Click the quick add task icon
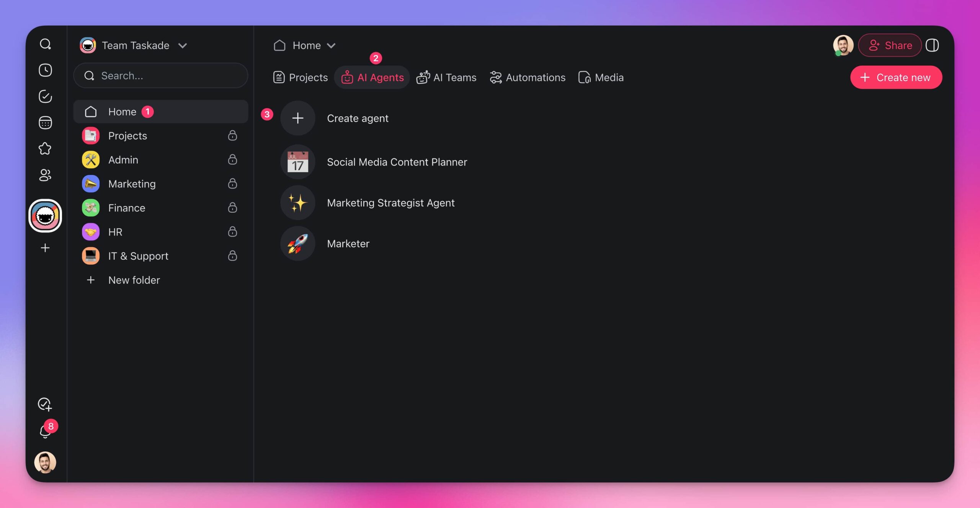The height and width of the screenshot is (508, 980). (45, 404)
